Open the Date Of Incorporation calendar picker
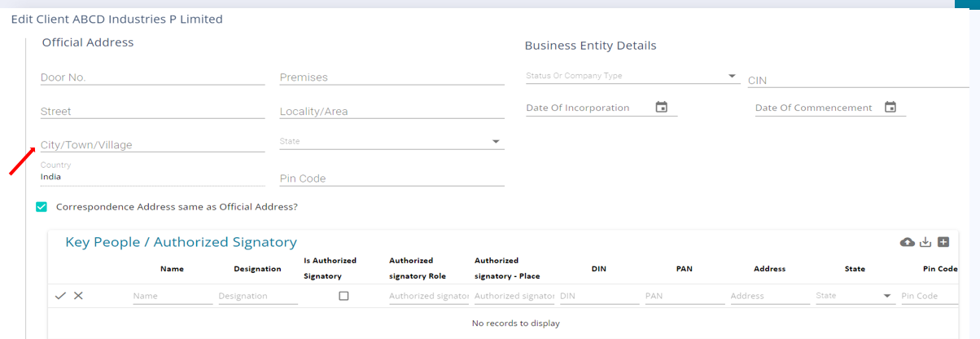Viewport: 980px width, 339px height. coord(661,108)
